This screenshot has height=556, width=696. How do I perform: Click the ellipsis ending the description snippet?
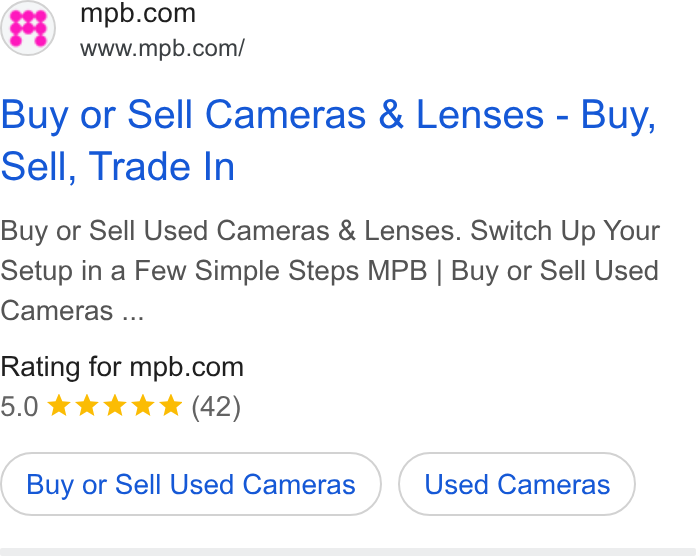coord(133,311)
